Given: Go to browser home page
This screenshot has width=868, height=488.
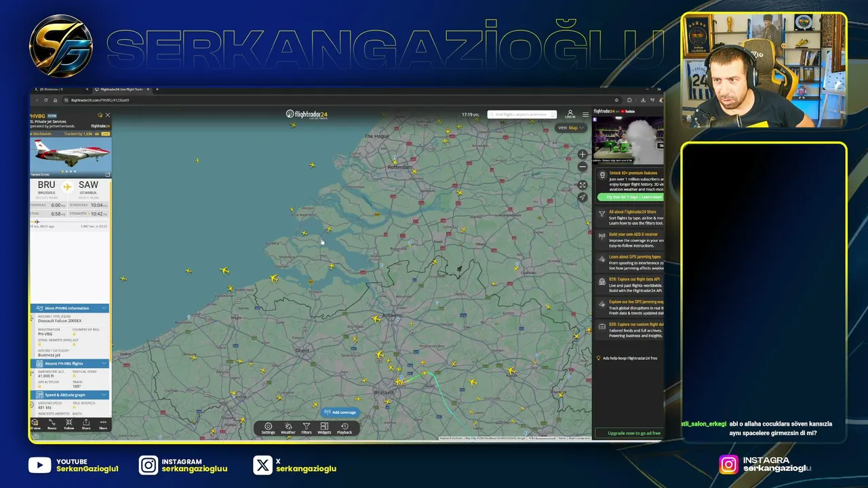Looking at the screenshot, I should (x=55, y=100).
